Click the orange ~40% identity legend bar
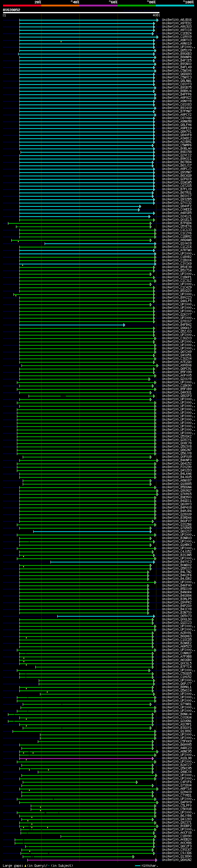 pos(60,6)
